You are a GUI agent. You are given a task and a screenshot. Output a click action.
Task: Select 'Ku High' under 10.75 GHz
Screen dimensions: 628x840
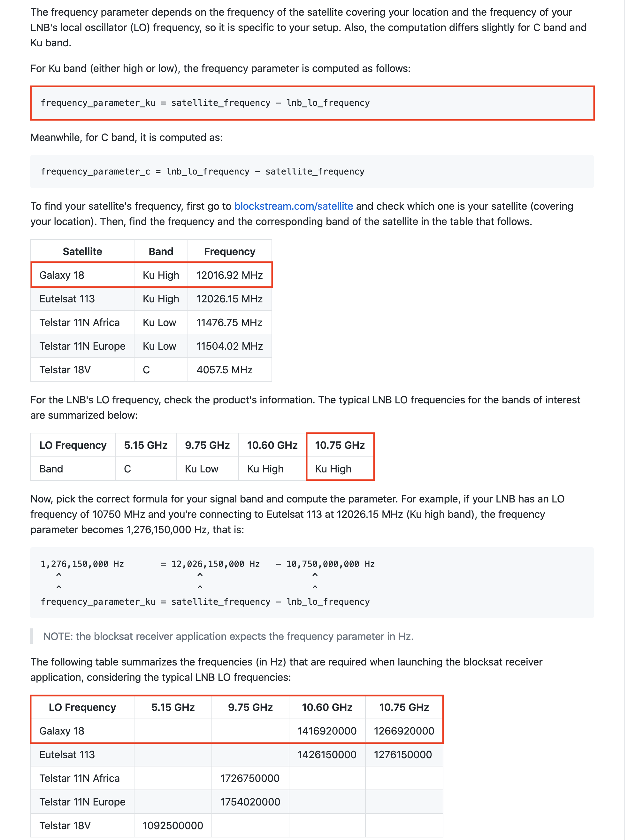(340, 469)
